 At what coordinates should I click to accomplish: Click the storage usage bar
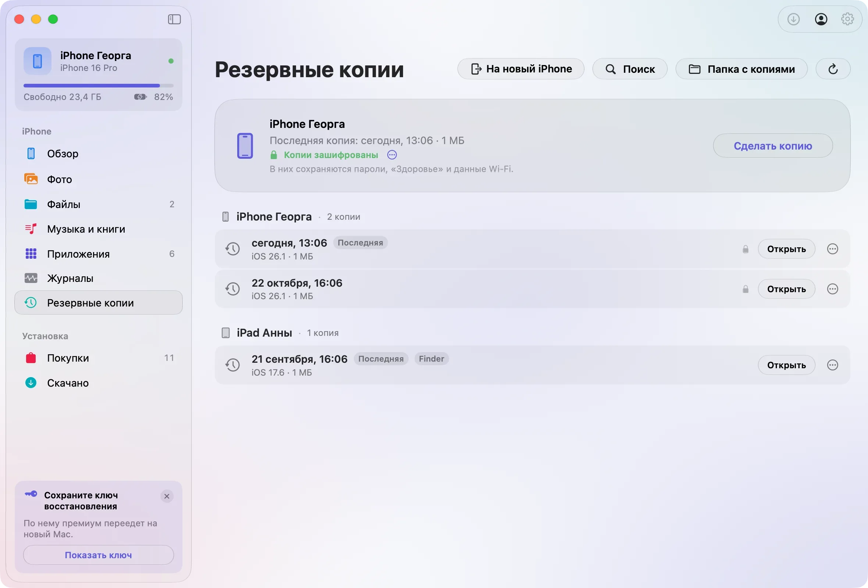pyautogui.click(x=99, y=85)
